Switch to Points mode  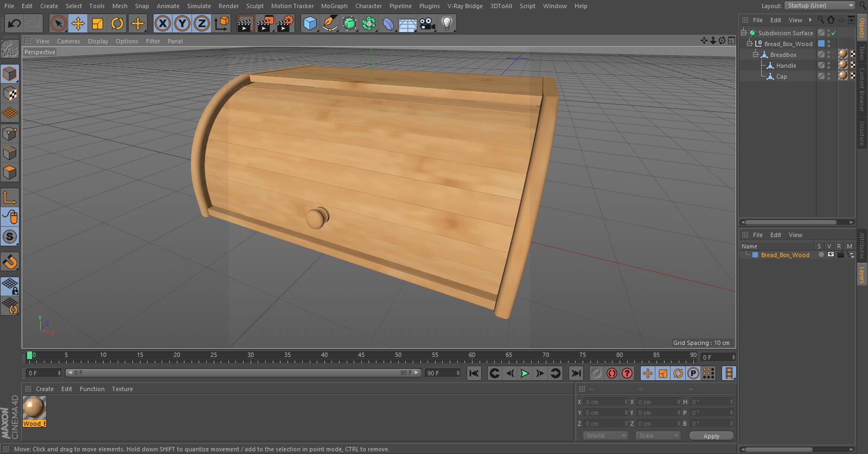[10, 133]
